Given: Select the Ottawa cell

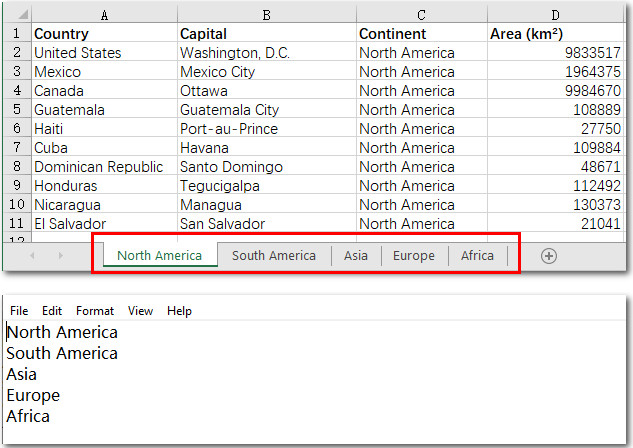Looking at the screenshot, I should [x=266, y=90].
